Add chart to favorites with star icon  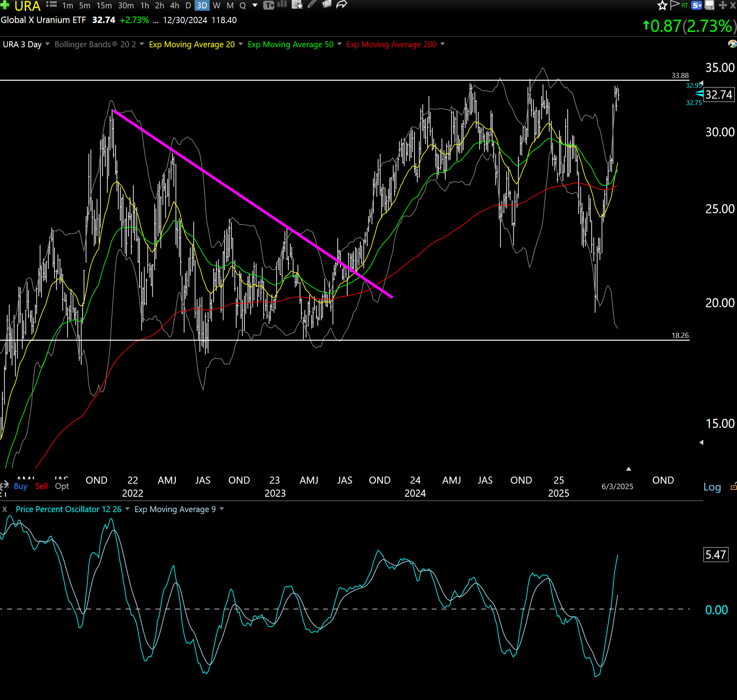662,5
